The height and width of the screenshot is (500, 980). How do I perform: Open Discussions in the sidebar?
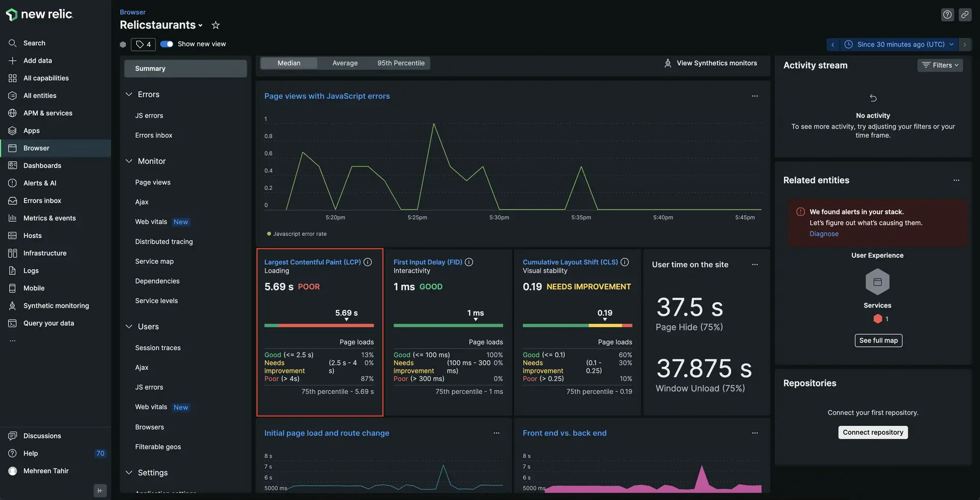point(42,436)
